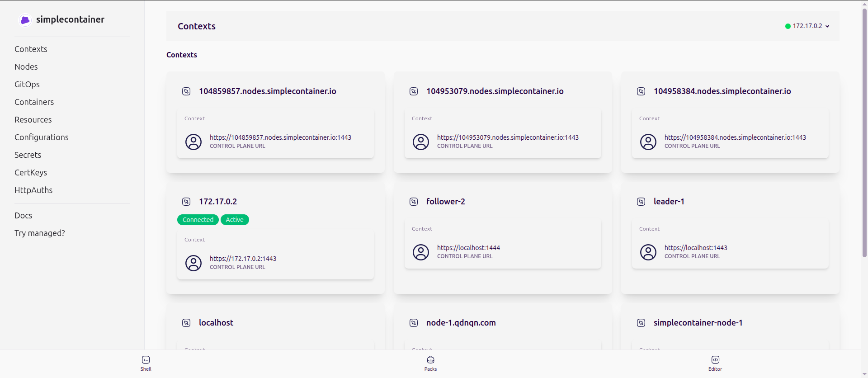This screenshot has width=868, height=378.
Task: Click the context icon beside 104958384.nodes.simplecontainer.io
Action: point(641,91)
